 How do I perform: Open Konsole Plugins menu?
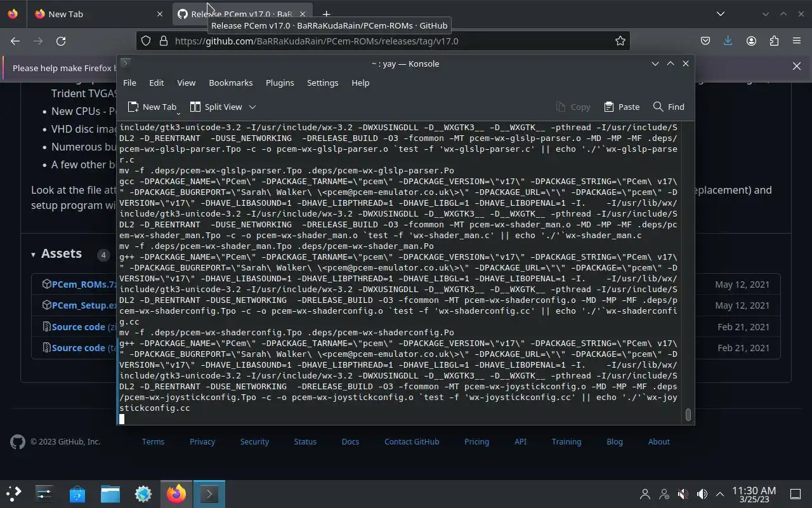[280, 83]
